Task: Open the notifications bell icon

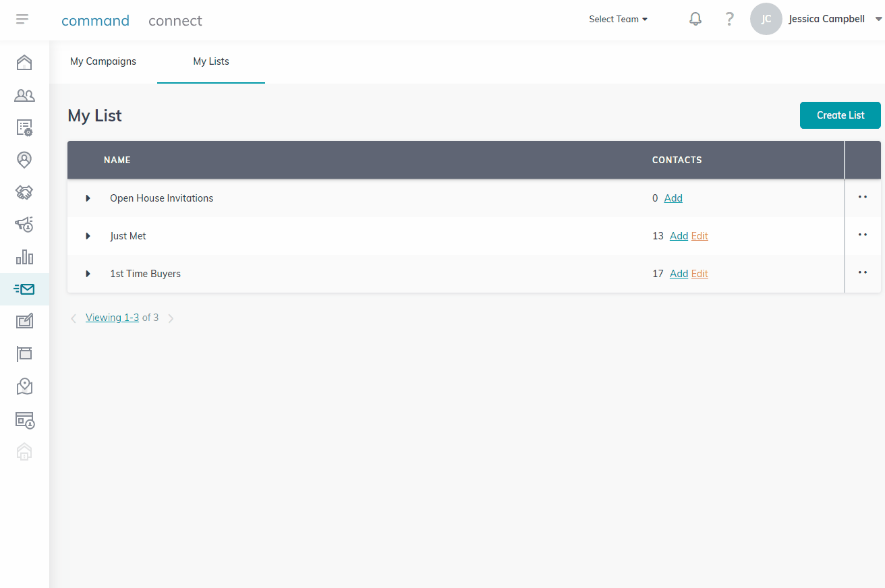Action: pos(695,19)
